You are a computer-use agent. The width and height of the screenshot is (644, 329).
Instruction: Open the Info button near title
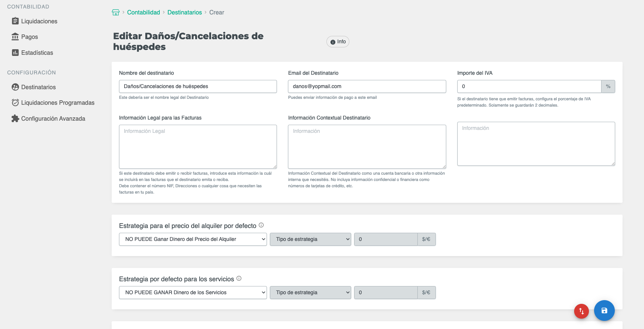(x=338, y=42)
